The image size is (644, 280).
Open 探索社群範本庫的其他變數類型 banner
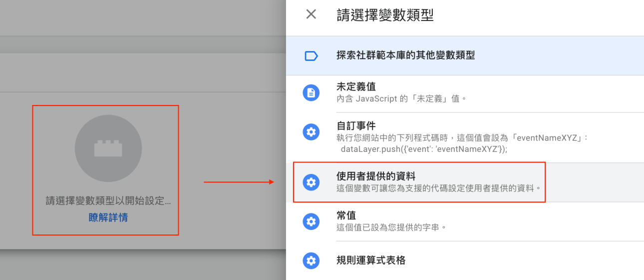tap(465, 55)
